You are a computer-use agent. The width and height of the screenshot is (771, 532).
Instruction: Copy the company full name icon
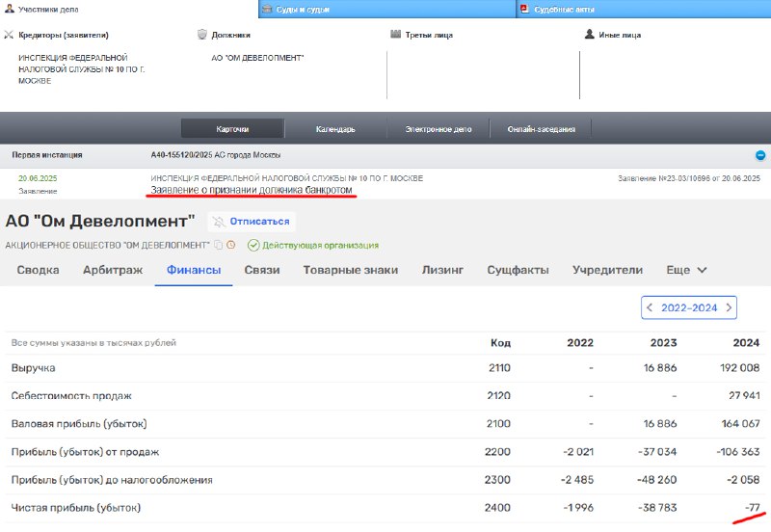218,245
